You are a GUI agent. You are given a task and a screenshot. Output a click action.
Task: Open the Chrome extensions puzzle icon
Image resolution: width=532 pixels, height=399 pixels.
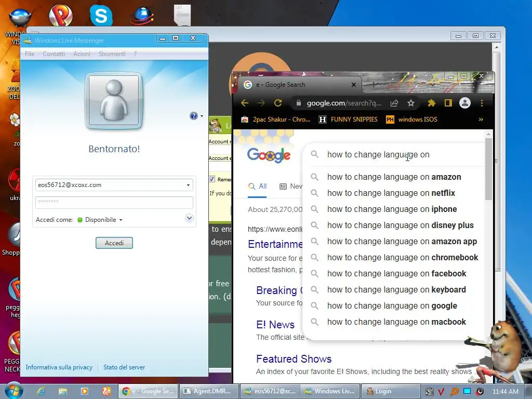click(432, 103)
